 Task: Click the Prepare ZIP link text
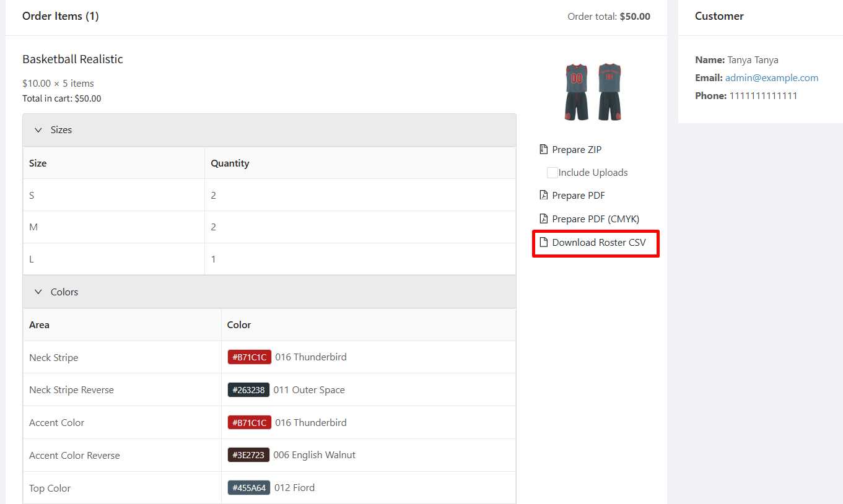(576, 149)
